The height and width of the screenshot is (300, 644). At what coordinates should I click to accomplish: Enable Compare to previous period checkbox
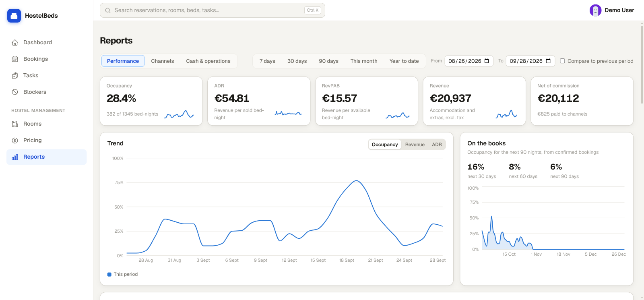pos(562,61)
